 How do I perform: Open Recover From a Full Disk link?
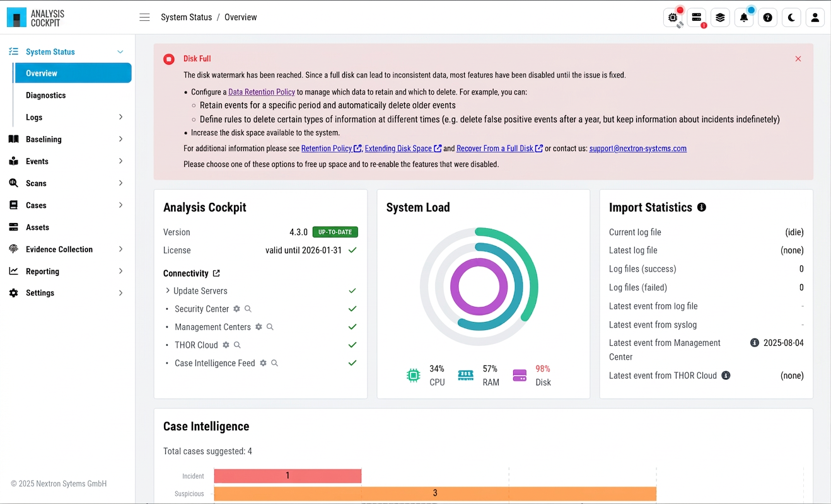point(499,149)
